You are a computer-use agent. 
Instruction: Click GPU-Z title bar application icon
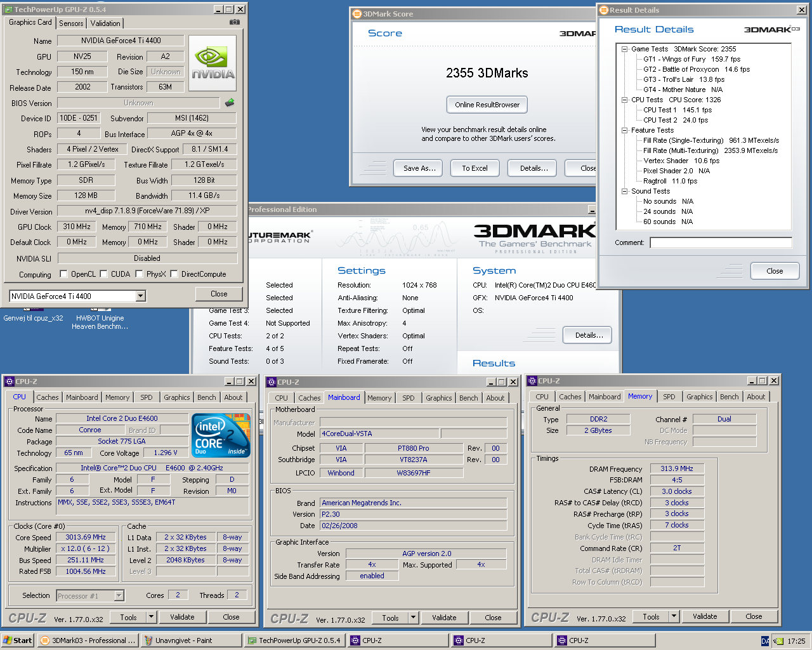point(9,10)
